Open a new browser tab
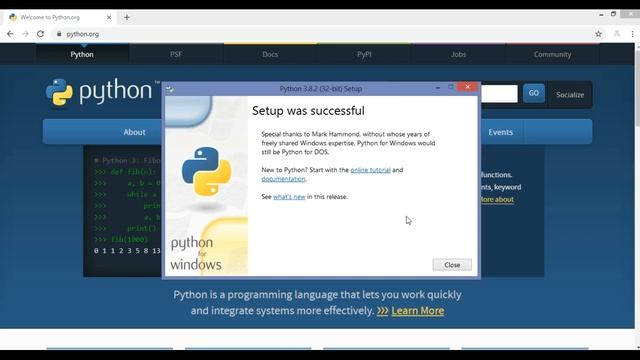The width and height of the screenshot is (640, 360). pyautogui.click(x=127, y=17)
